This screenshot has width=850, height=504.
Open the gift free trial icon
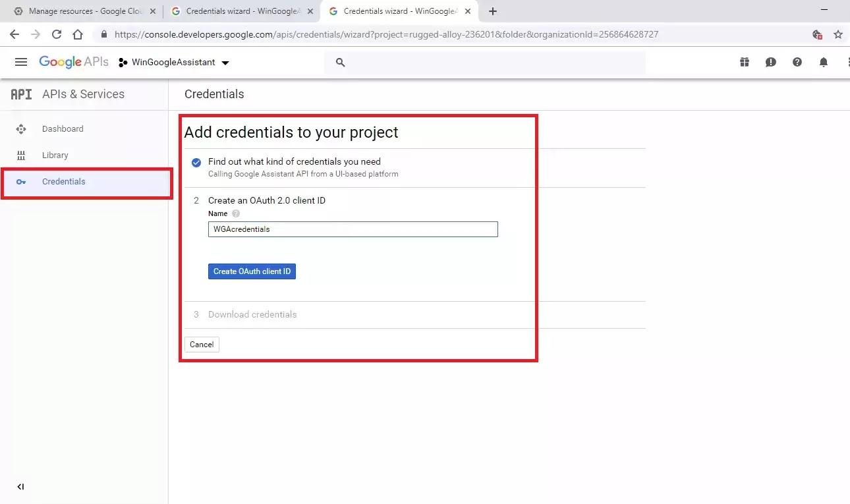(x=745, y=62)
